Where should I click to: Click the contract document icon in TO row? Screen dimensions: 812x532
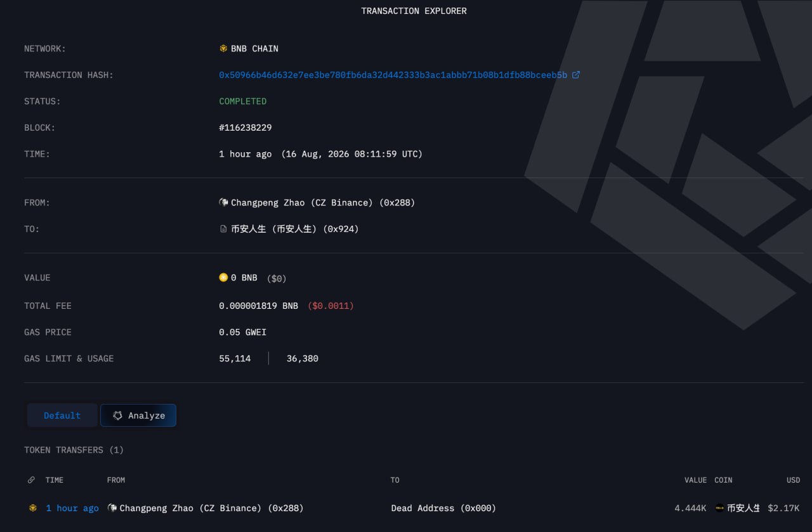pos(223,229)
